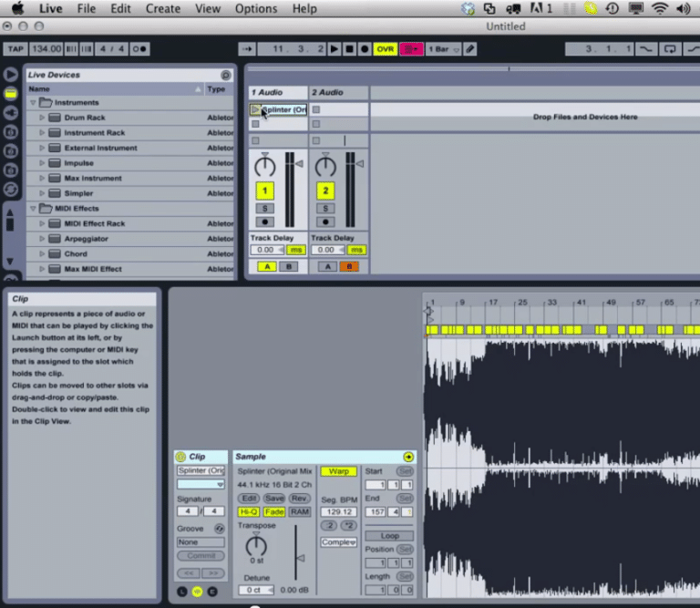Open the 1 Bar quantization dropdown

[444, 48]
